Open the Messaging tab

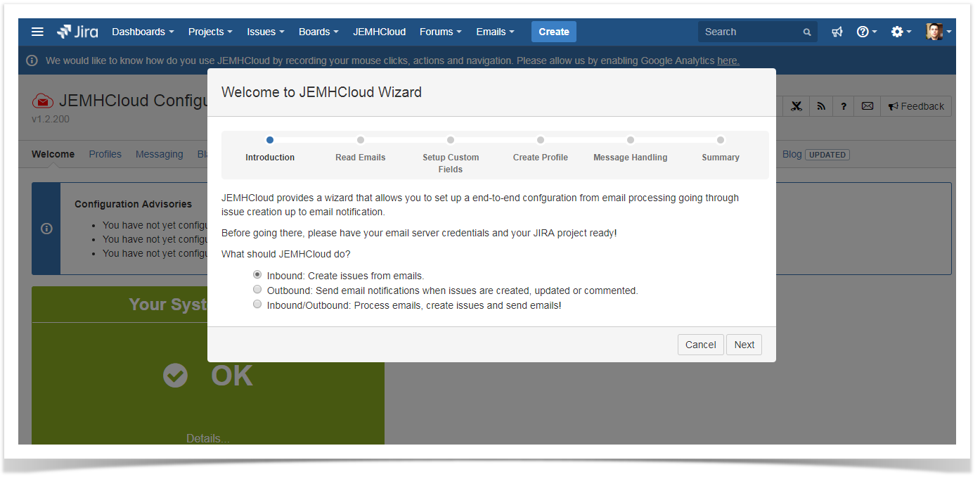pyautogui.click(x=159, y=154)
